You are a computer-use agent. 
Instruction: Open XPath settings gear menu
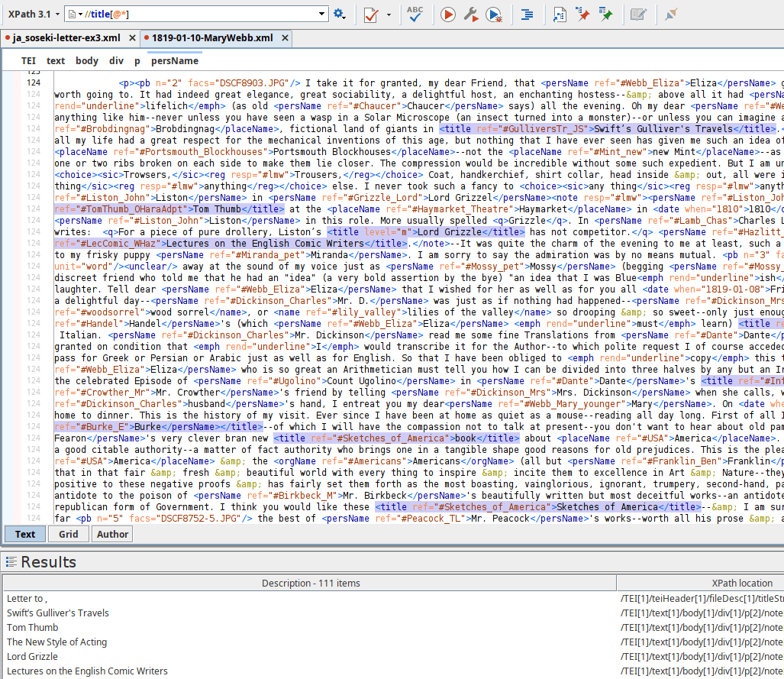(x=340, y=14)
